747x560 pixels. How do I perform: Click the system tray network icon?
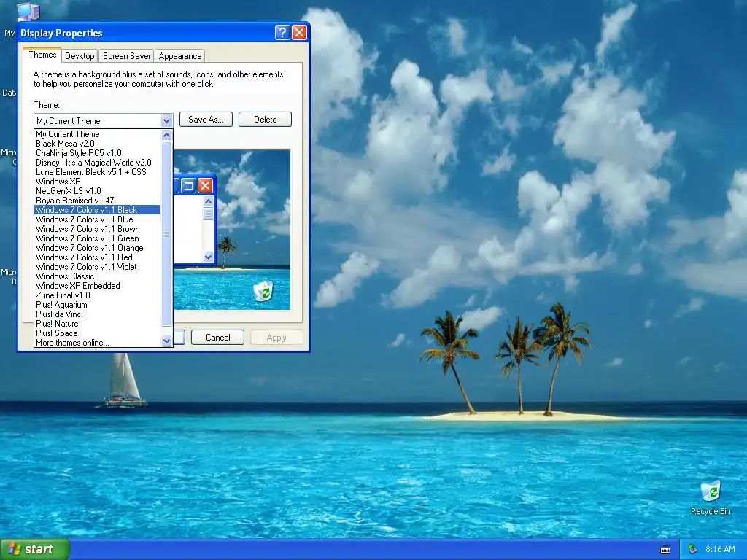[x=692, y=550]
